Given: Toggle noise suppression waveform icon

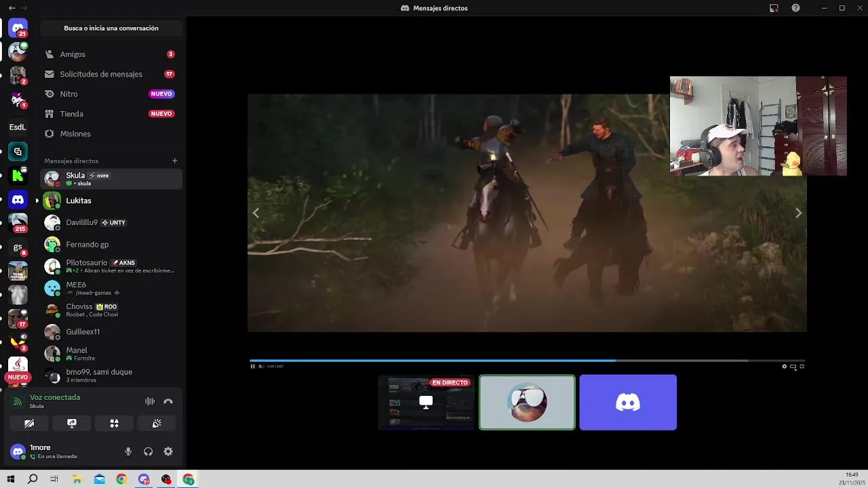Looking at the screenshot, I should pos(150,401).
